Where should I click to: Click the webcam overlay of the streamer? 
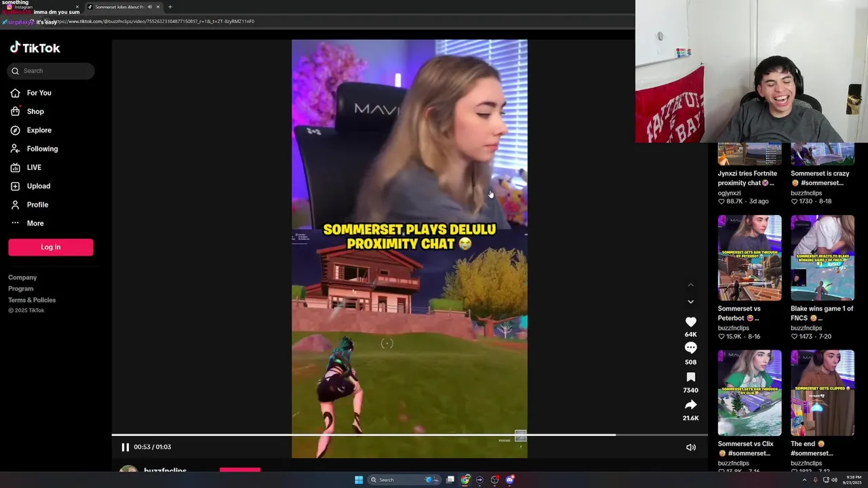click(751, 71)
